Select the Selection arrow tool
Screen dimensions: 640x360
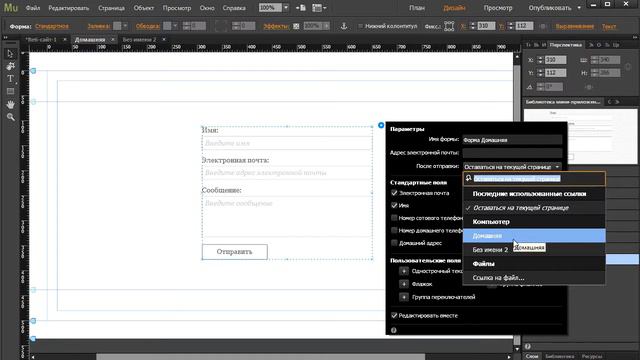(x=10, y=54)
